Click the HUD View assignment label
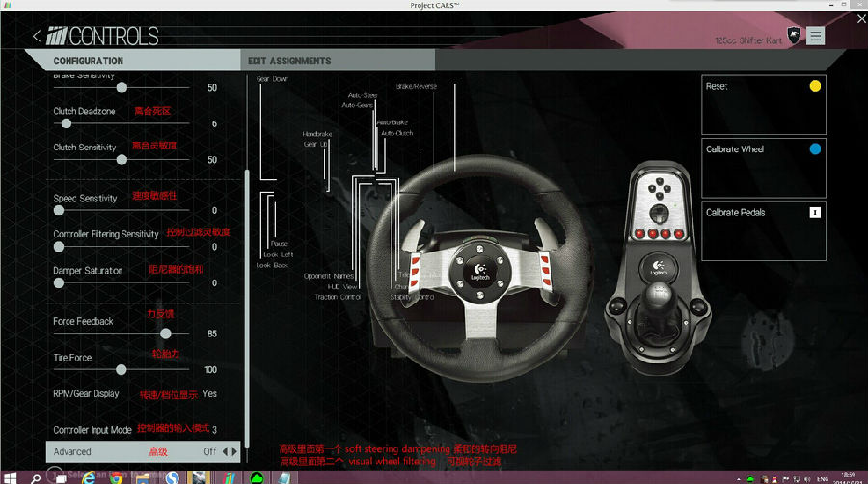 pos(342,286)
